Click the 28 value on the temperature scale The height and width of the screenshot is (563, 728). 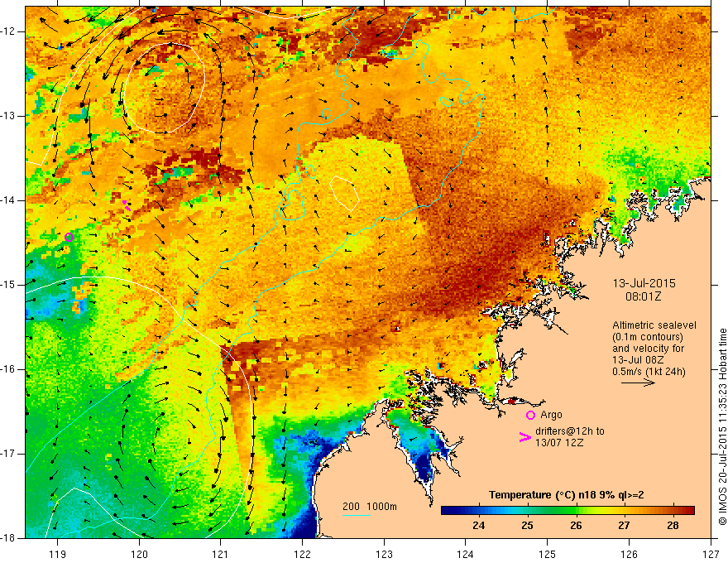[673, 526]
